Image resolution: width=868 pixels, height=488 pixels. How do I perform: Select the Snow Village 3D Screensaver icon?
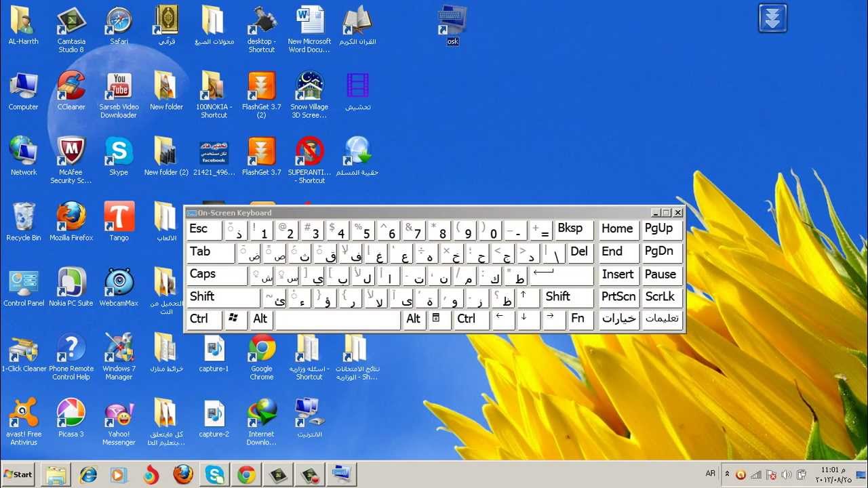point(309,96)
